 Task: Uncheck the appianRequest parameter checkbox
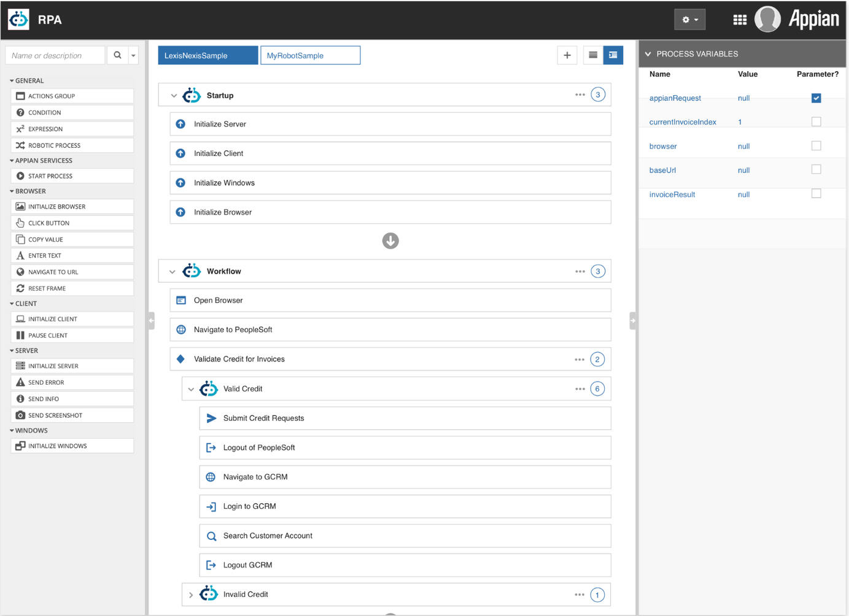[x=816, y=98]
